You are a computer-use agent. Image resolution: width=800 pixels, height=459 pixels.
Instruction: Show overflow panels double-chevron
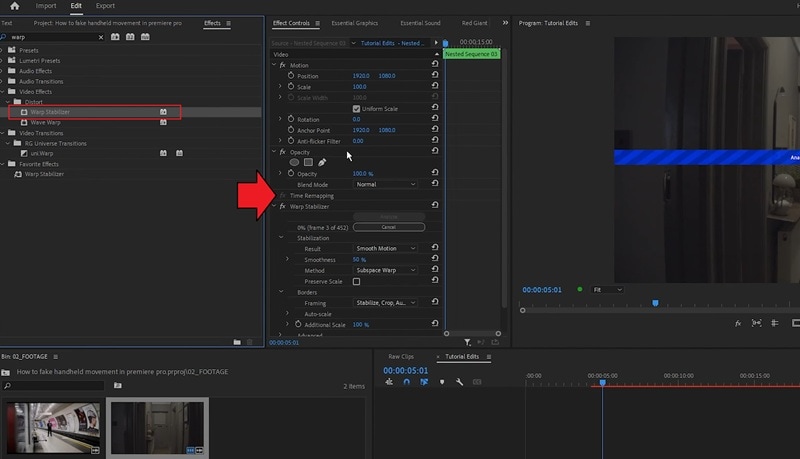505,22
